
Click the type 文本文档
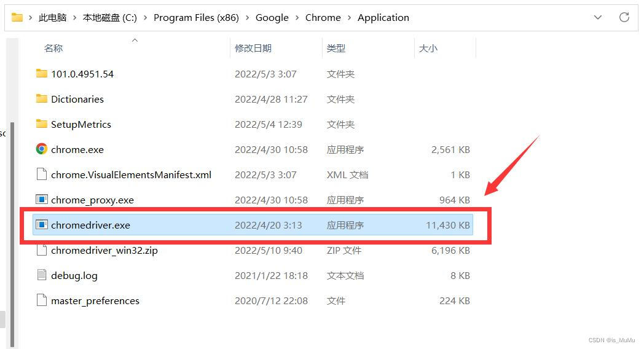(x=345, y=275)
